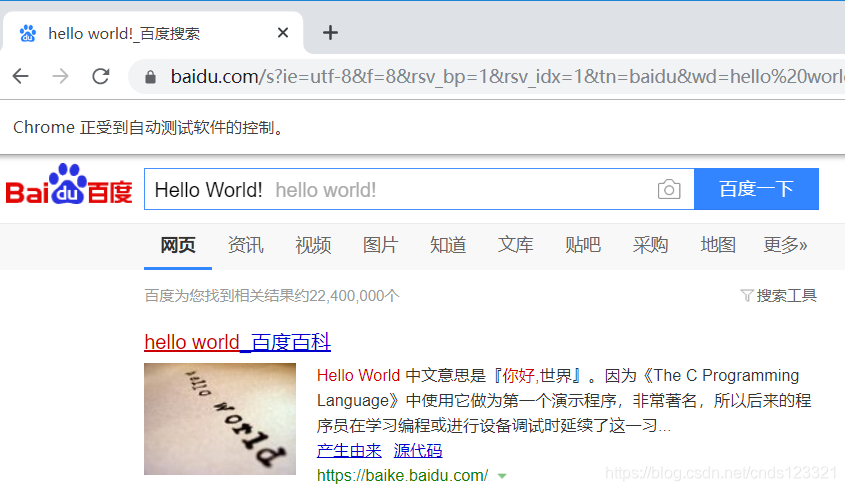Open a new tab with plus button
This screenshot has width=845, height=491.
[330, 33]
